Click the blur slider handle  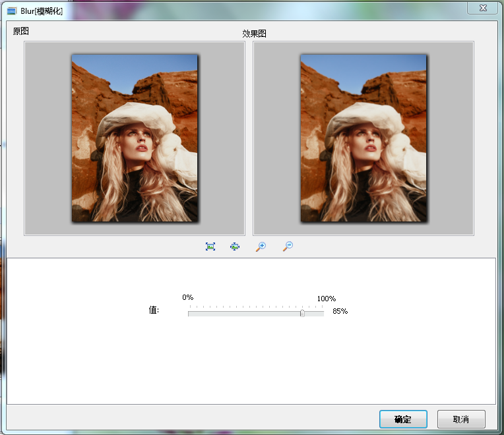[302, 314]
